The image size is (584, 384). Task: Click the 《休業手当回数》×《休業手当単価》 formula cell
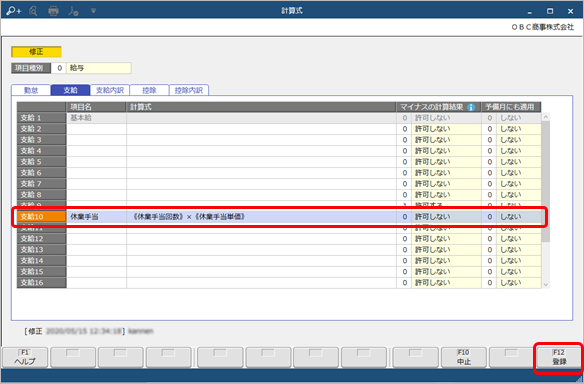[x=261, y=217]
